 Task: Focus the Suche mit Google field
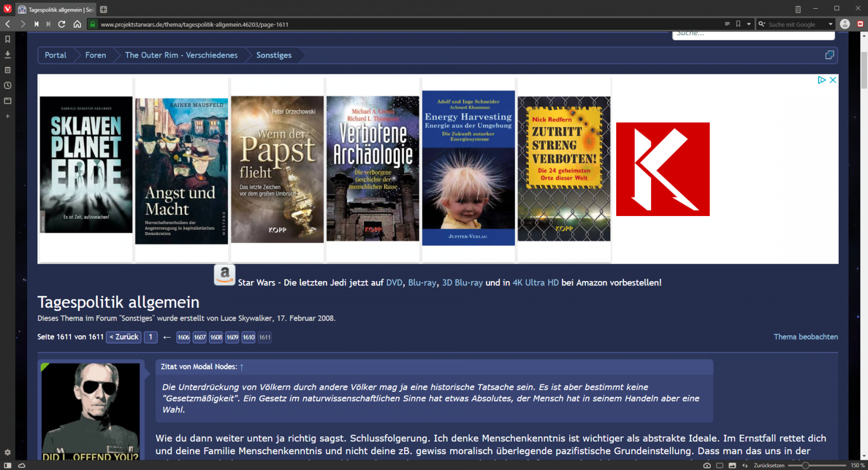[x=796, y=24]
